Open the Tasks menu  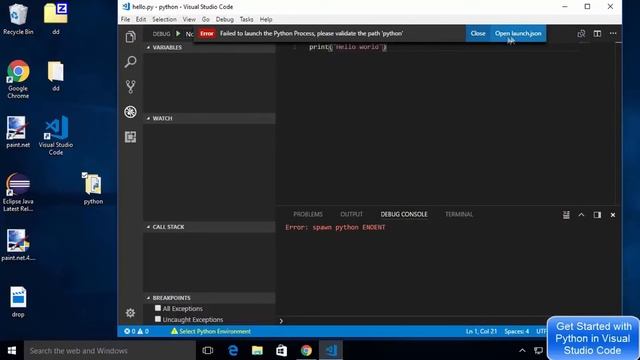246,19
